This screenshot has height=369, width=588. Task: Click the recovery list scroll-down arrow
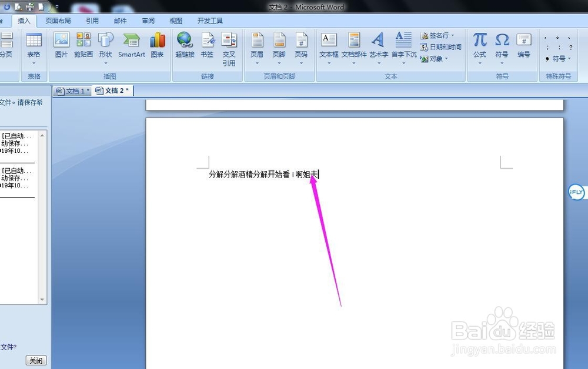coord(42,299)
